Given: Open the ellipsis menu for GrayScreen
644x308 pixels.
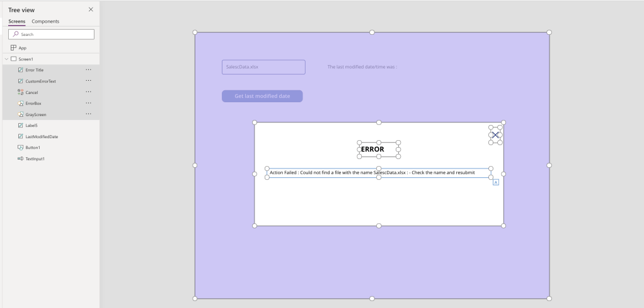Looking at the screenshot, I should pos(88,114).
